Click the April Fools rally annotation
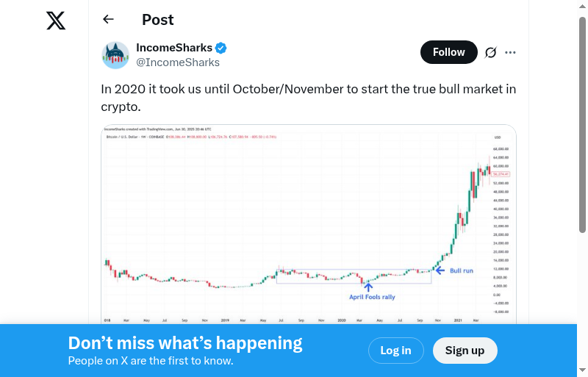Screen dimensions: 588x377 [372, 297]
